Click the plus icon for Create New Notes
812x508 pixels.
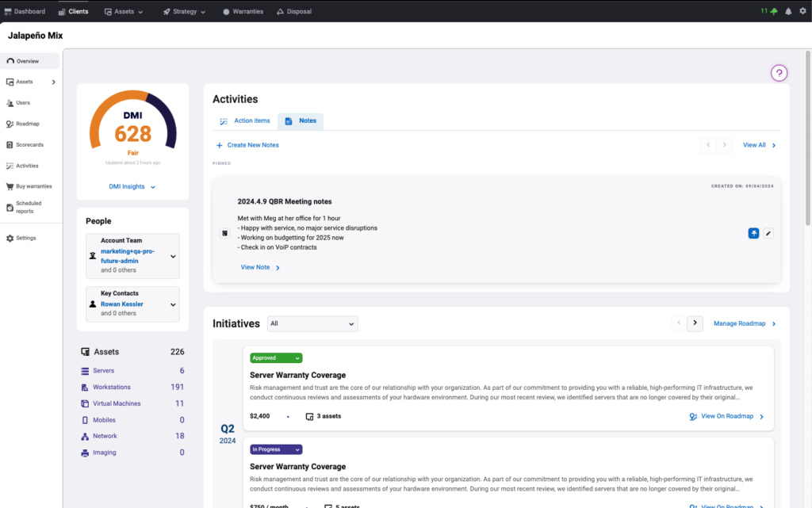pyautogui.click(x=219, y=145)
